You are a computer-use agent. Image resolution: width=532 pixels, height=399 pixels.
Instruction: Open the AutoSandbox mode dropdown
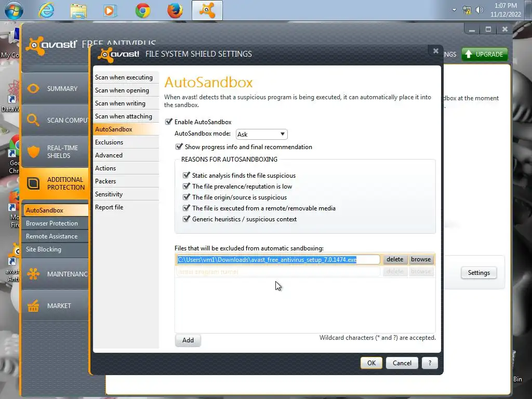click(262, 134)
